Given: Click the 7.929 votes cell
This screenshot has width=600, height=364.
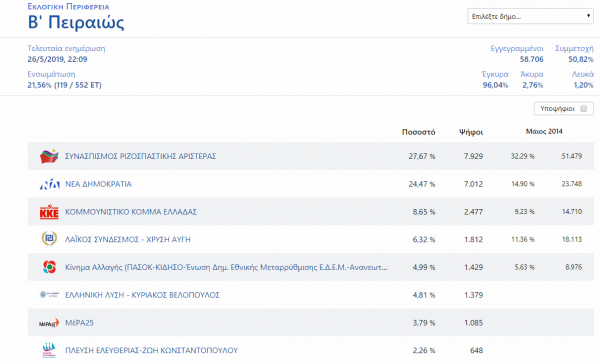Looking at the screenshot, I should tap(473, 156).
